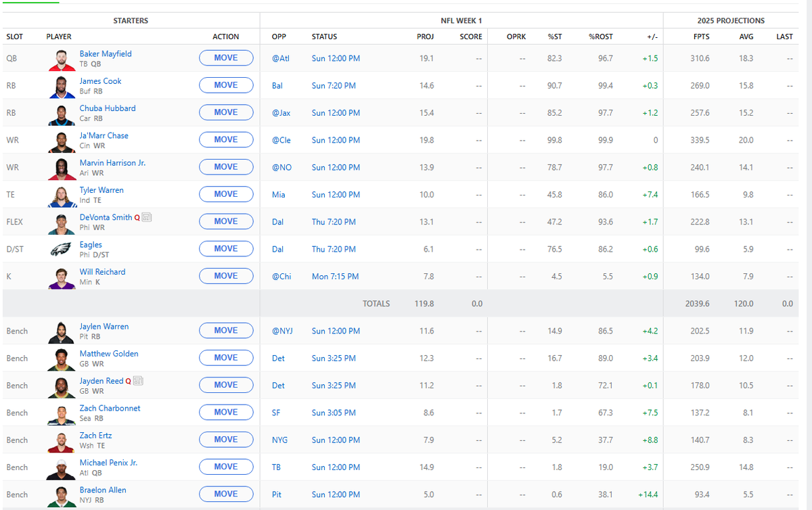812x510 pixels.
Task: Click @Jax opponent link for Hubbard
Action: (x=281, y=113)
